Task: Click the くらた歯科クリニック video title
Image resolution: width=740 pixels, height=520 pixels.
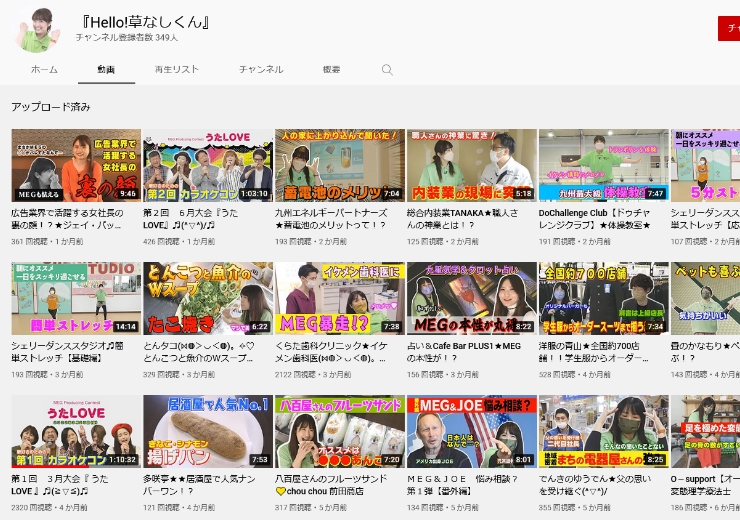Action: (338, 352)
